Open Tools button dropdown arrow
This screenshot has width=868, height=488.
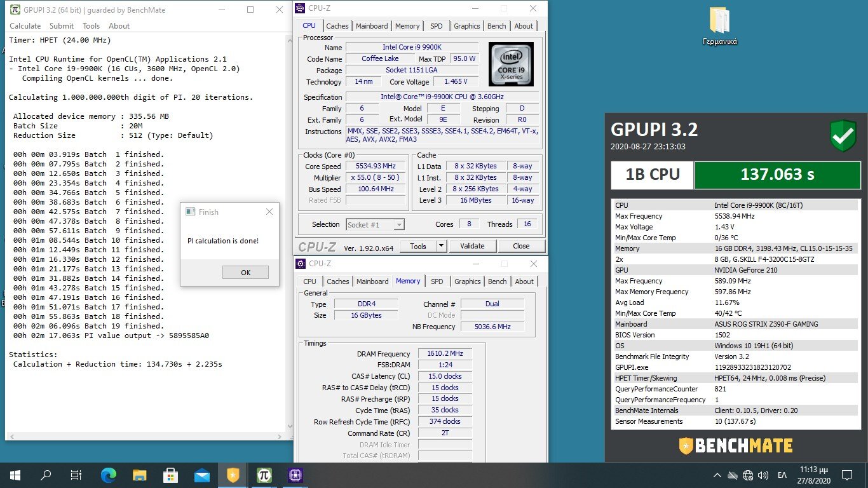coord(441,246)
